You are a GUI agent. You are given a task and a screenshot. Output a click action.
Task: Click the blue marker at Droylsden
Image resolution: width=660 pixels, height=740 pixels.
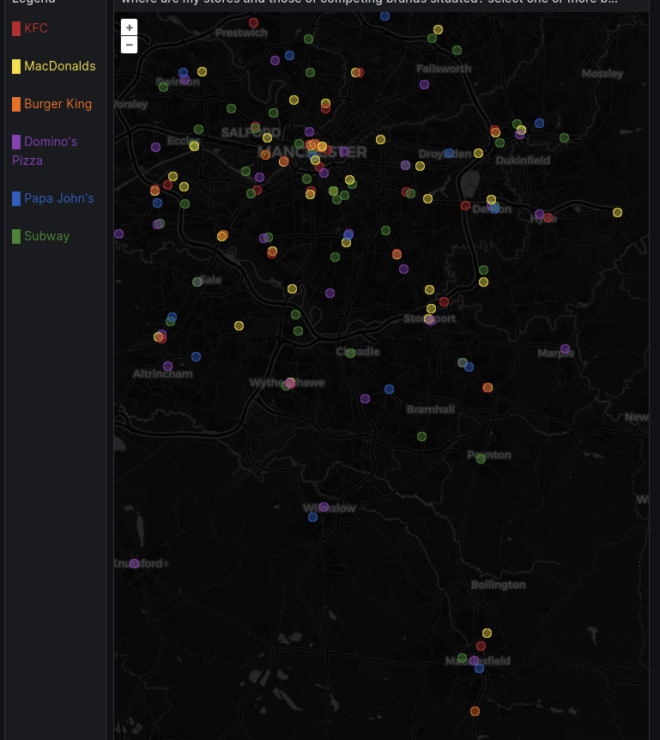coord(449,153)
